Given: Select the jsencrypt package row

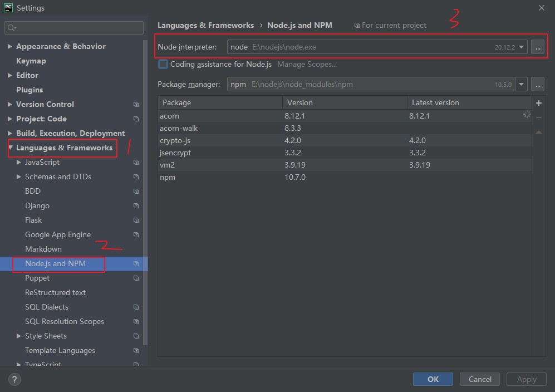Looking at the screenshot, I should (x=345, y=153).
